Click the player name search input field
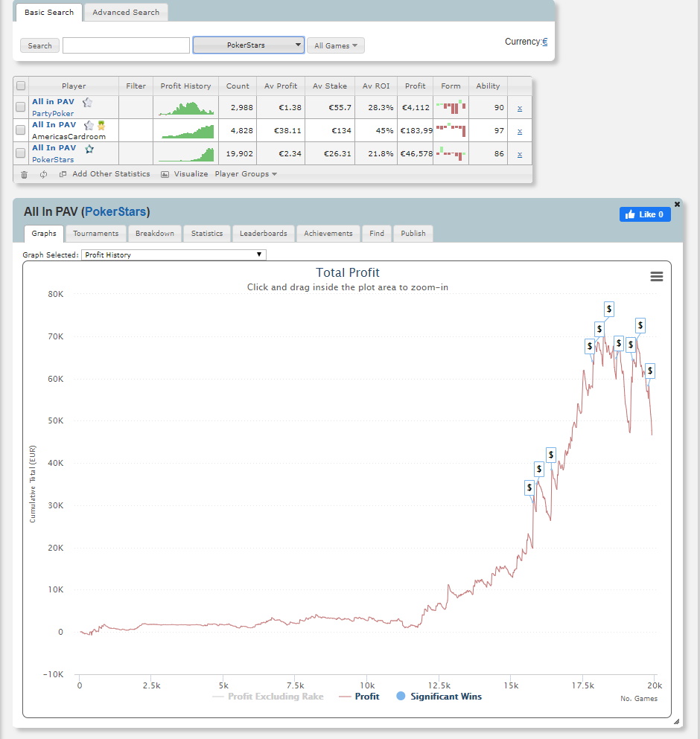Screen dimensions: 700x739 tap(126, 45)
